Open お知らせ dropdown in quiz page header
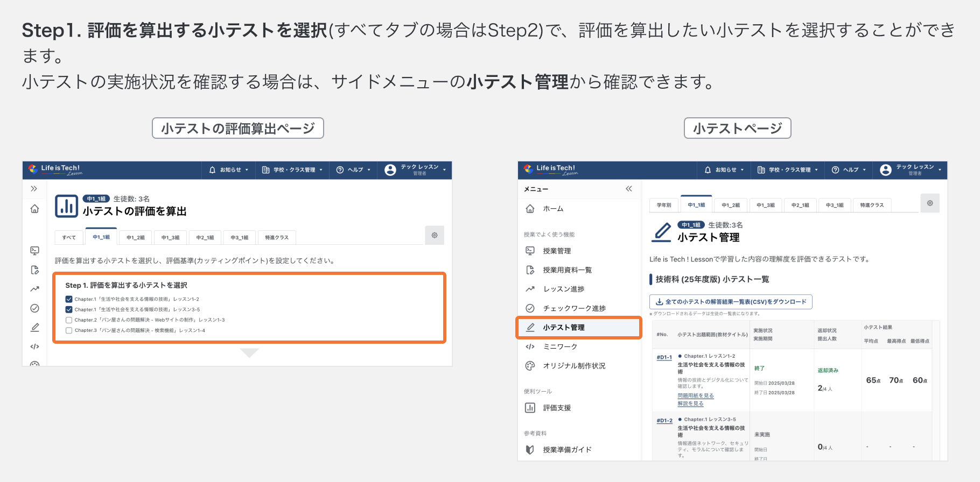The height and width of the screenshot is (482, 980). point(724,170)
